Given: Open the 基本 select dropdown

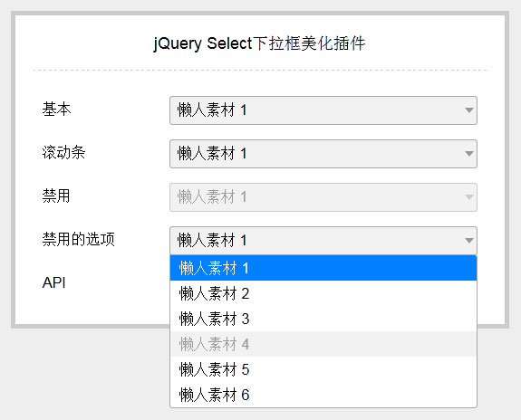Looking at the screenshot, I should coord(323,110).
